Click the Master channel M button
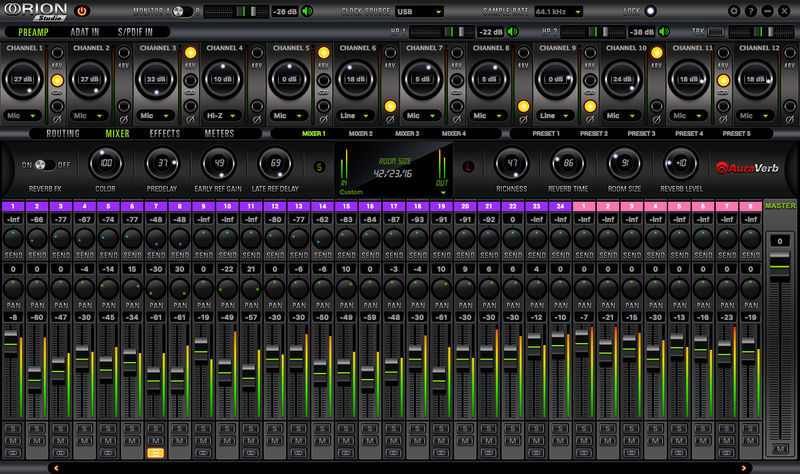Viewport: 800px width, 474px height. point(780,449)
